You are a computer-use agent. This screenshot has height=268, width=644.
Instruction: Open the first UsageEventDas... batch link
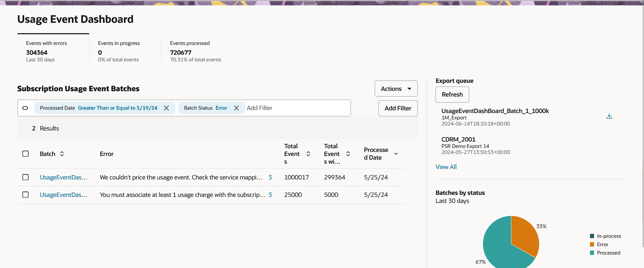pos(63,177)
